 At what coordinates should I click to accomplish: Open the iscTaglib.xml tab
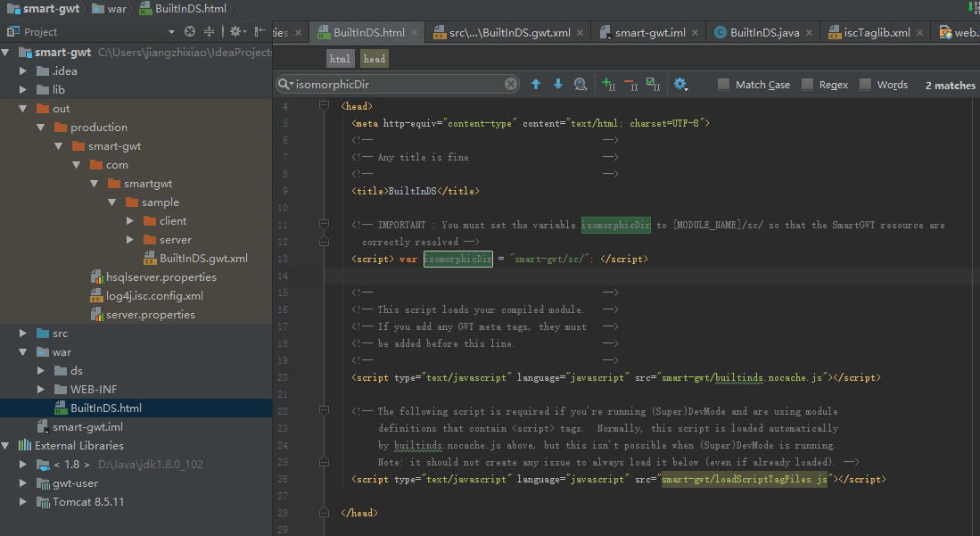coord(877,33)
